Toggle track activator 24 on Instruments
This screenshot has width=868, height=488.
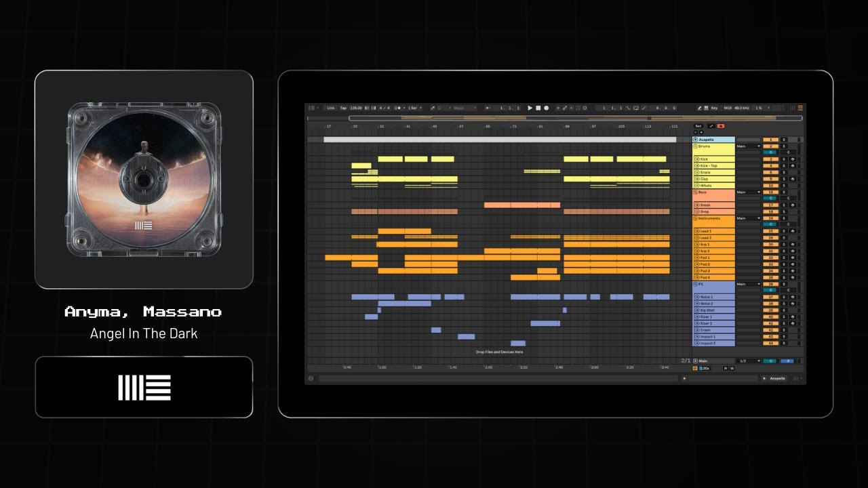pos(770,218)
